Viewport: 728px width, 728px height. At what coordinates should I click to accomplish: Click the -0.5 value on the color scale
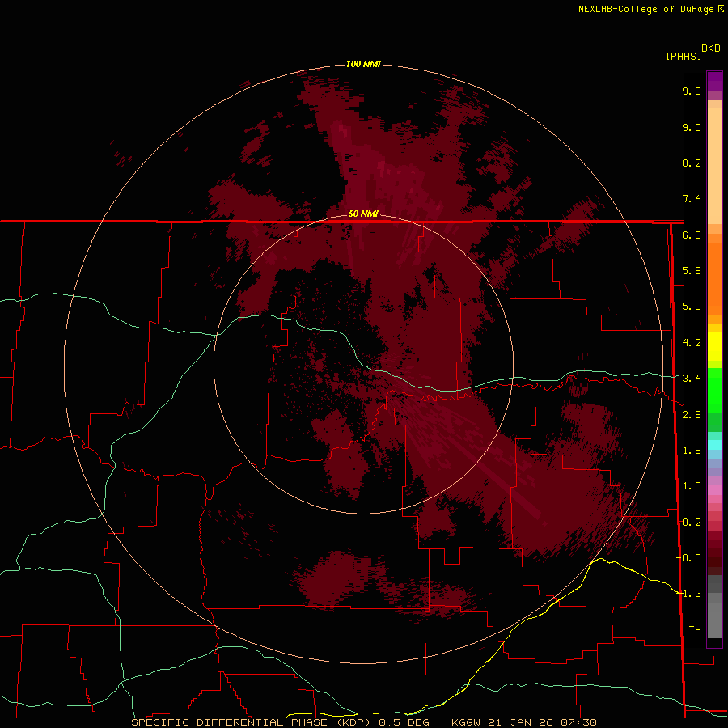[688, 558]
